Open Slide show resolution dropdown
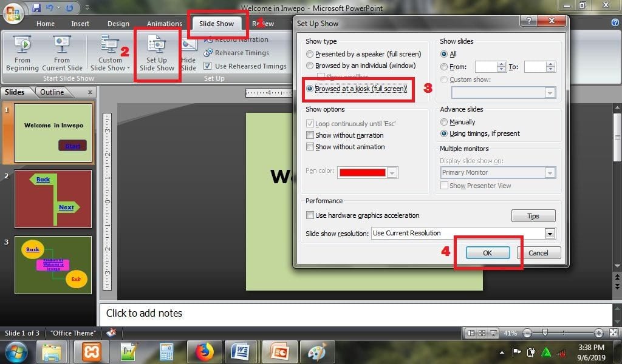This screenshot has height=364, width=622. 549,234
